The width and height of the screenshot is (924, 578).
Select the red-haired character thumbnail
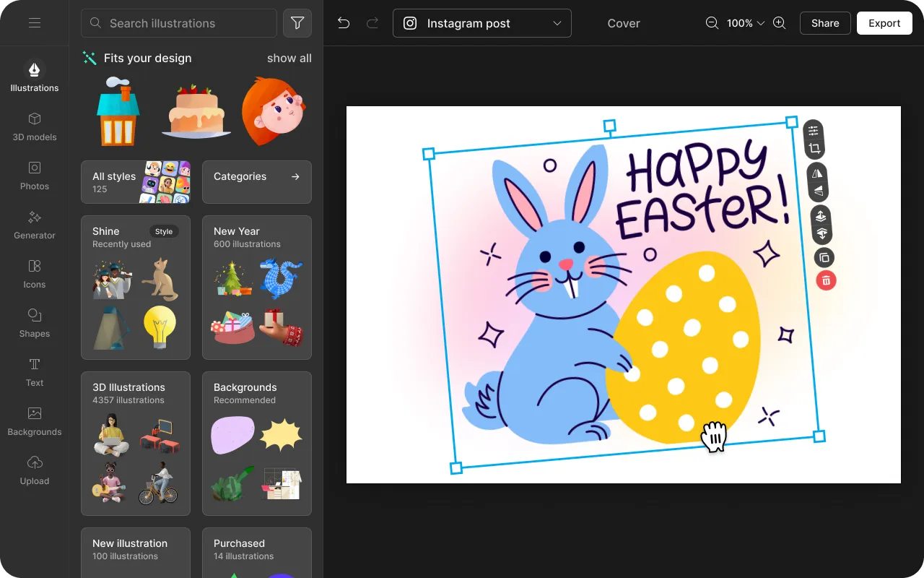pyautogui.click(x=274, y=111)
